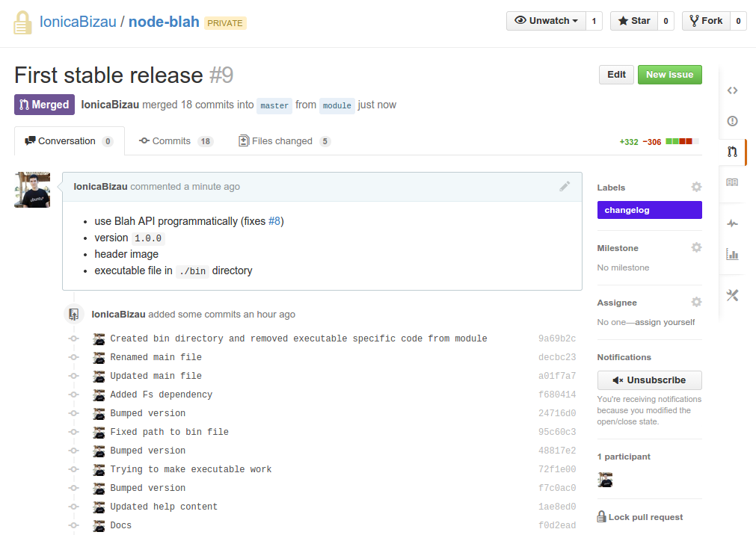The height and width of the screenshot is (535, 756).
Task: Open the Pull requests sidebar icon
Action: [732, 152]
